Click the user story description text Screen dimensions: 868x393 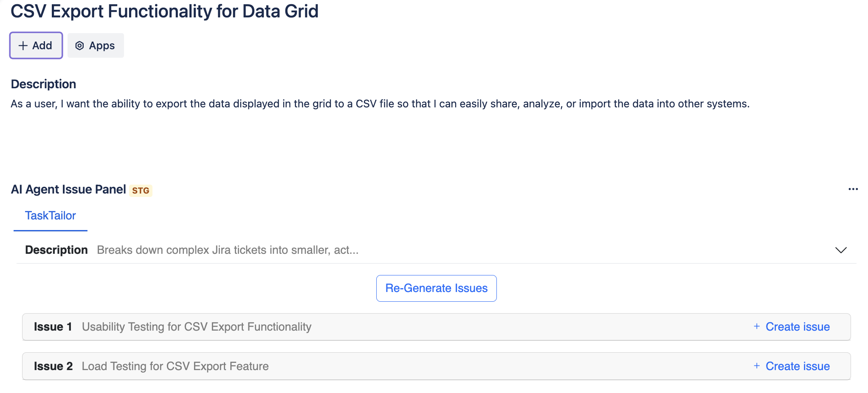380,104
